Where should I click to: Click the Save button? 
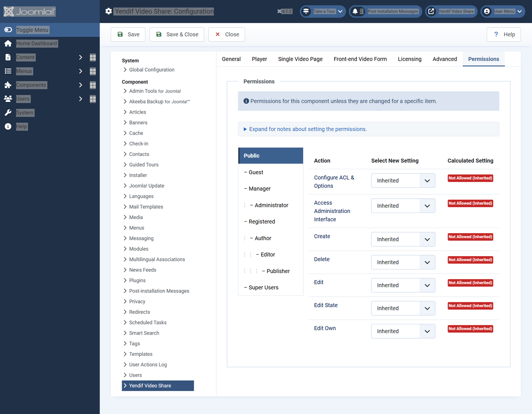coord(128,35)
